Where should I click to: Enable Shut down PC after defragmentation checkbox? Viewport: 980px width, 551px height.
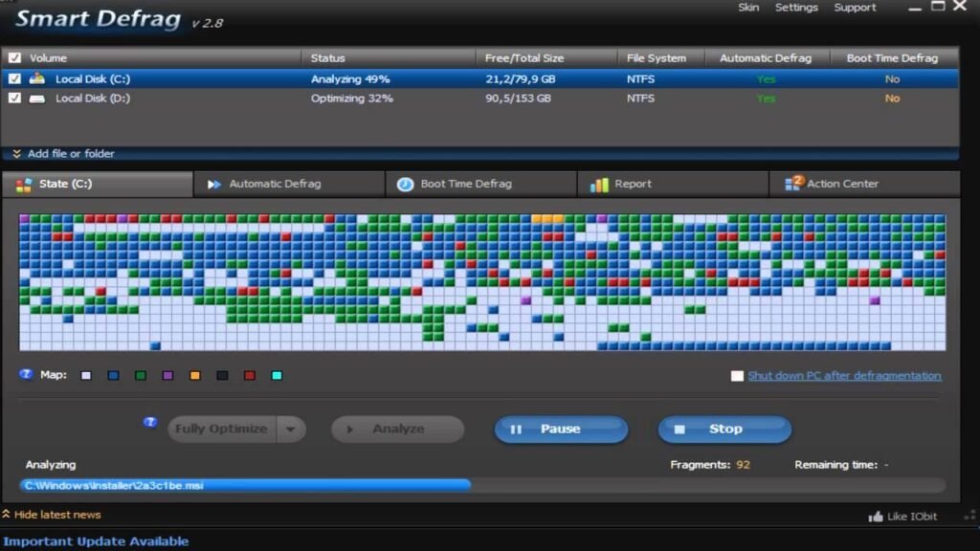738,375
